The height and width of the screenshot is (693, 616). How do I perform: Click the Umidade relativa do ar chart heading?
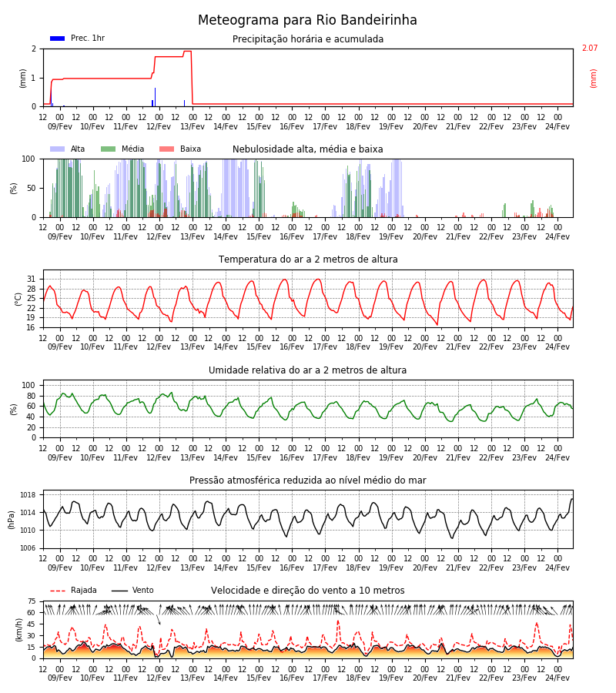[x=307, y=370]
